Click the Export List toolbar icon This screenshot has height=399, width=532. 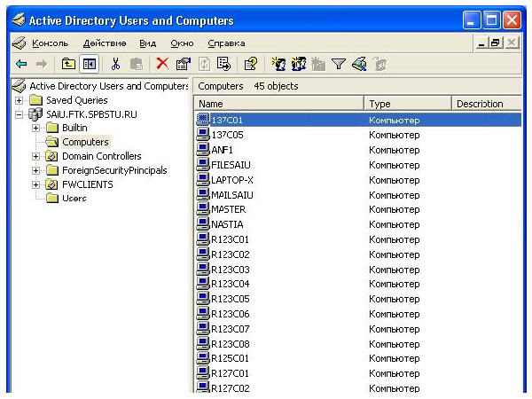[x=224, y=64]
